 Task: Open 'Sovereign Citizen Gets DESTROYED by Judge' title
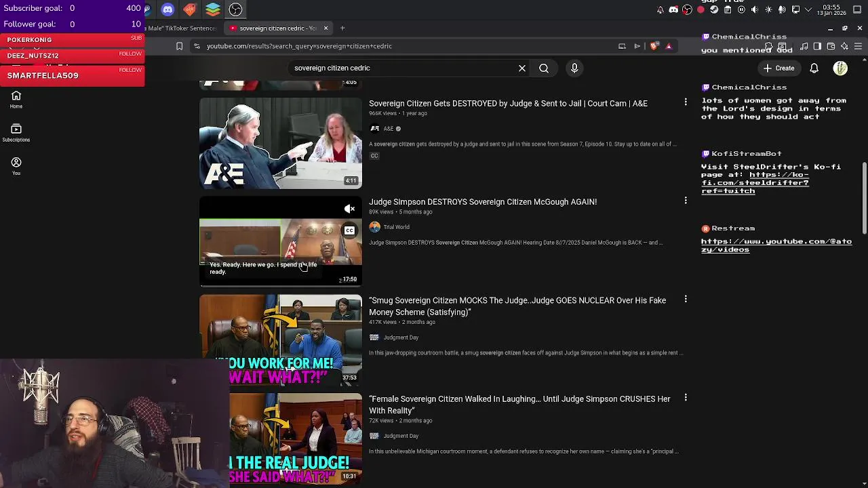[508, 104]
